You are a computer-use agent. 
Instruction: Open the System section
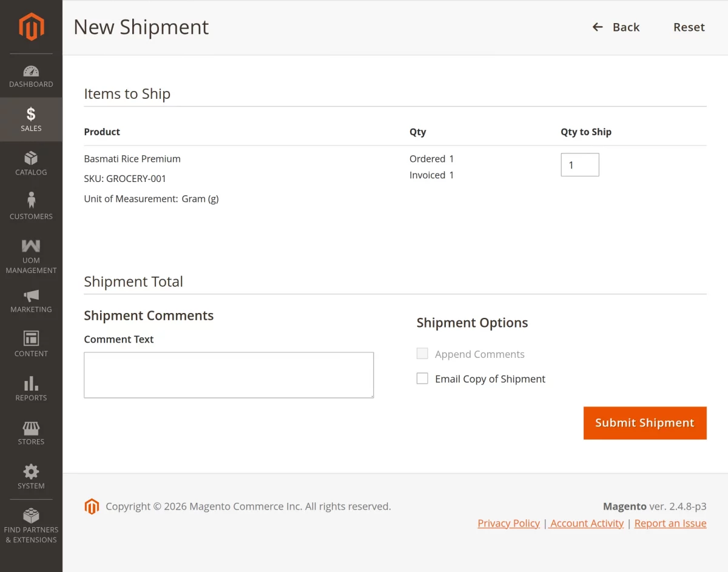[x=31, y=477]
